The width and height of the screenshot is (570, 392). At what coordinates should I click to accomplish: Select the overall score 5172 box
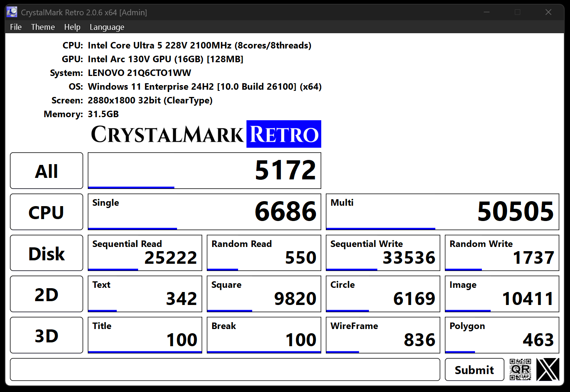204,171
